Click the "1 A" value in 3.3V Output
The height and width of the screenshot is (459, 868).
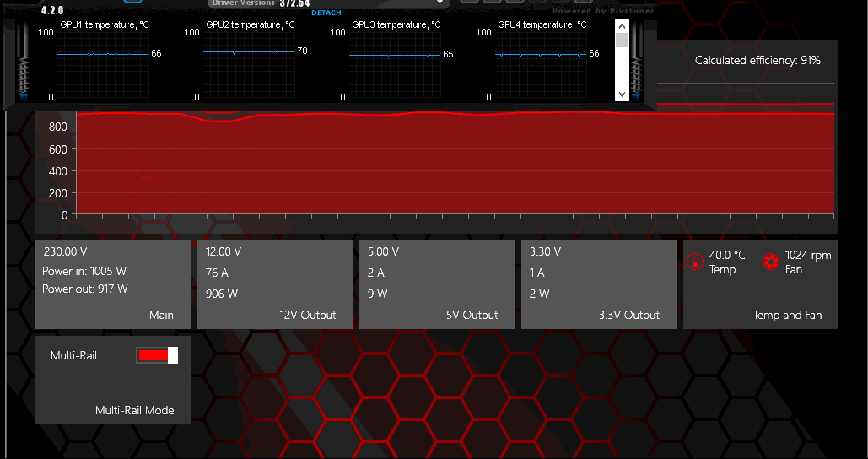point(537,273)
